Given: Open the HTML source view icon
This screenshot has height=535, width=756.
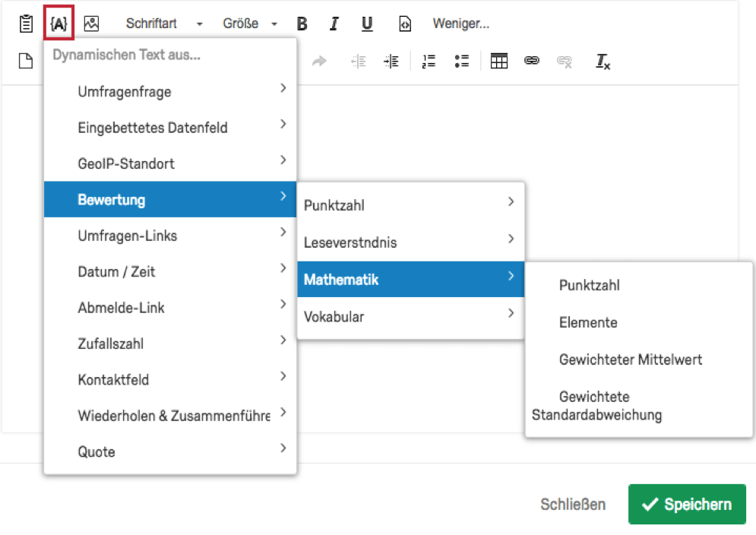Looking at the screenshot, I should point(405,24).
